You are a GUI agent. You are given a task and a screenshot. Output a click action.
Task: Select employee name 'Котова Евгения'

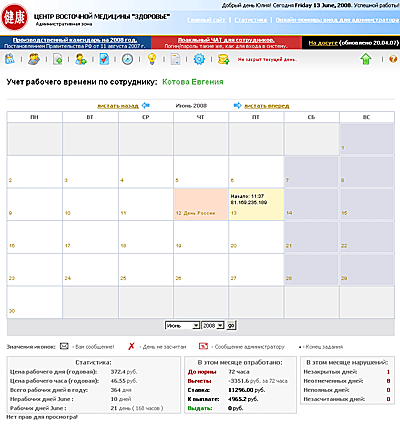coord(193,82)
